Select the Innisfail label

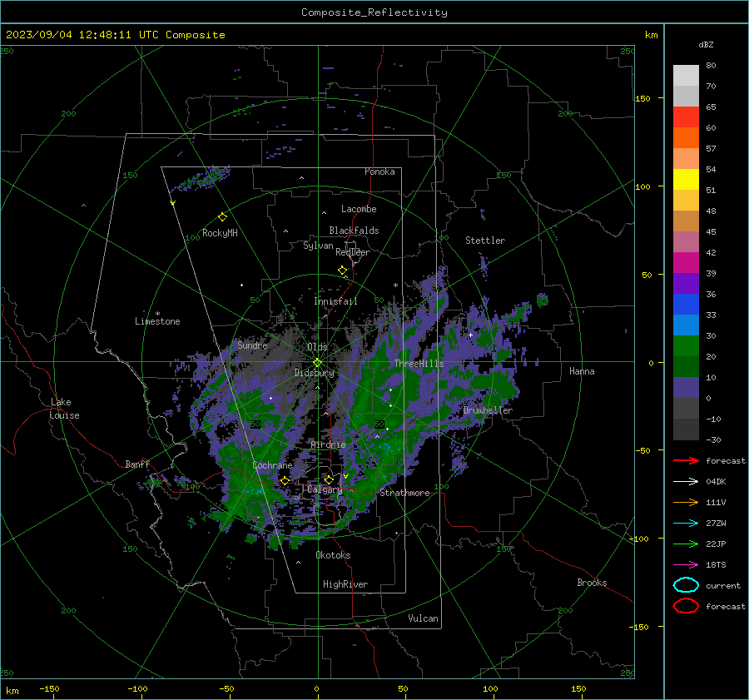click(335, 301)
